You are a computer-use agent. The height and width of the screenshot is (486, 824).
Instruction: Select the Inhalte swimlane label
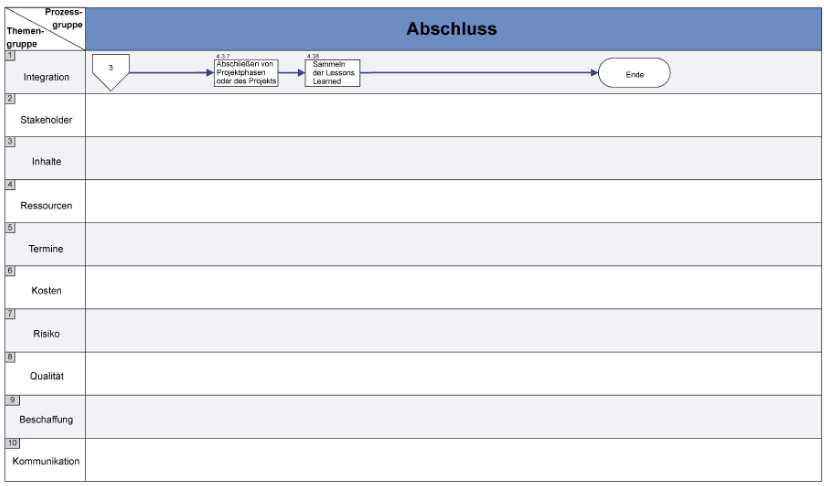[46, 162]
